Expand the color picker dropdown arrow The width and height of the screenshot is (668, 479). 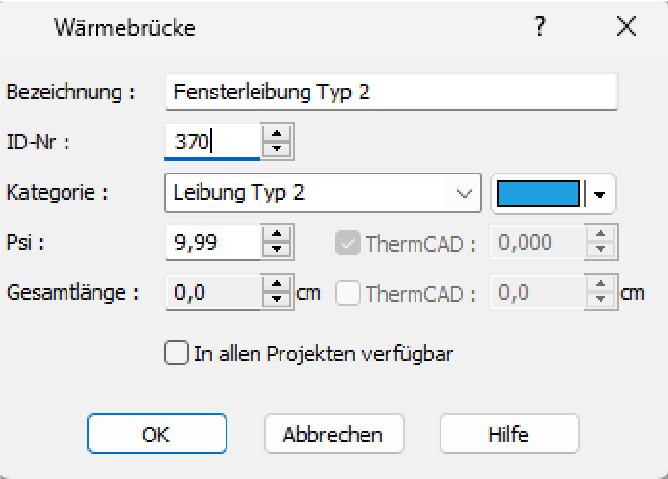[599, 194]
